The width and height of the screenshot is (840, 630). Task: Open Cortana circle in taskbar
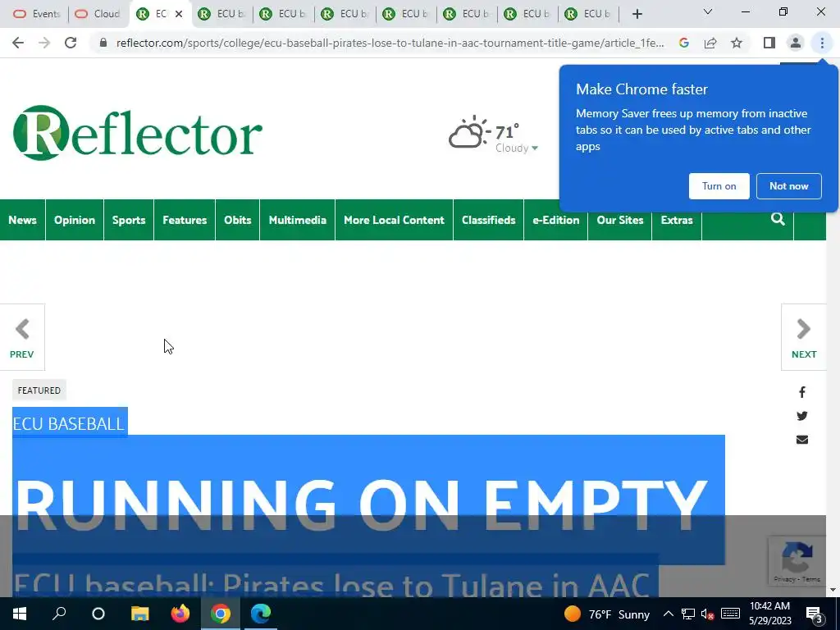click(x=98, y=614)
